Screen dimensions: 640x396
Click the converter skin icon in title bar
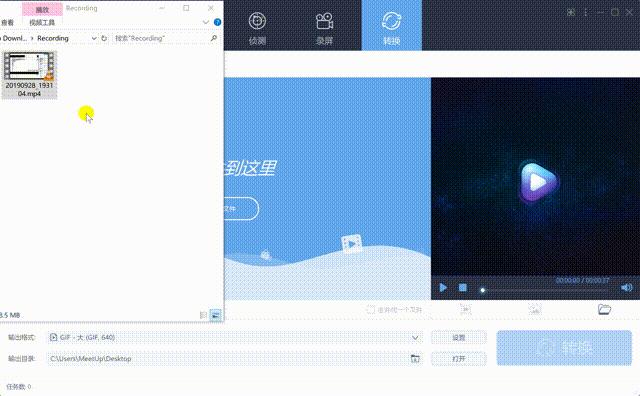571,13
